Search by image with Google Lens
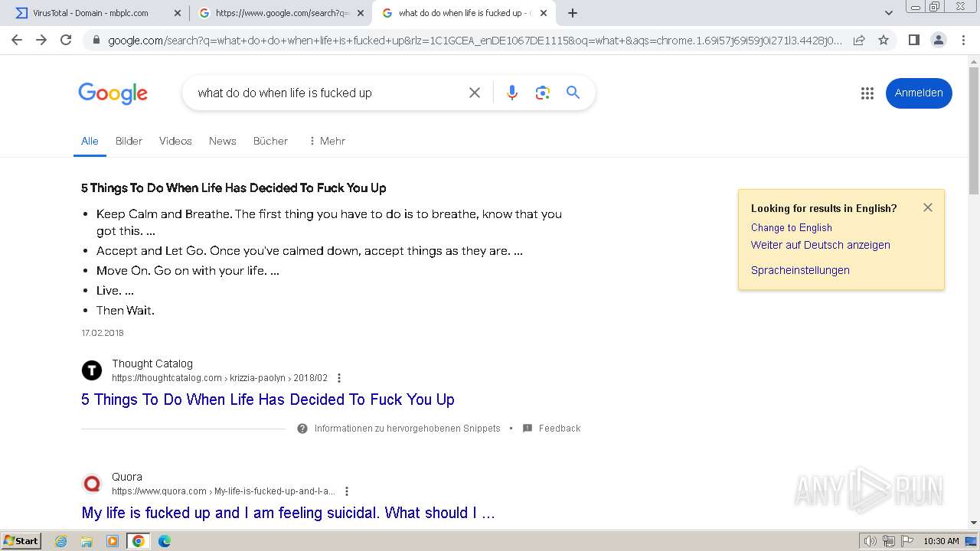The image size is (980, 551). 543,93
